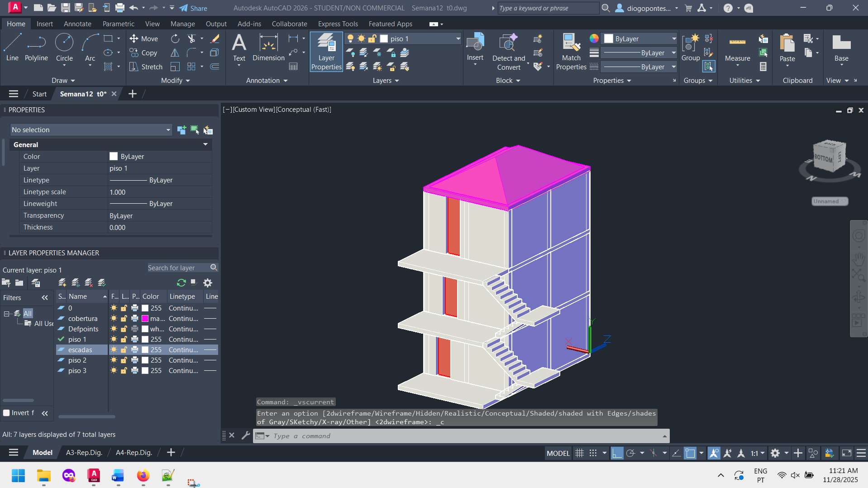
Task: Open the Layer Properties panel button
Action: (x=326, y=52)
